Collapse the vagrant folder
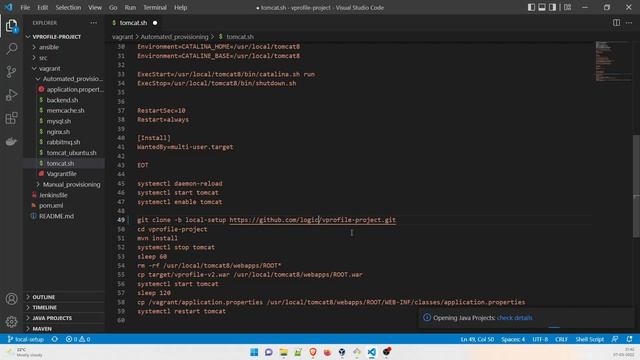640x360 pixels. (x=49, y=69)
